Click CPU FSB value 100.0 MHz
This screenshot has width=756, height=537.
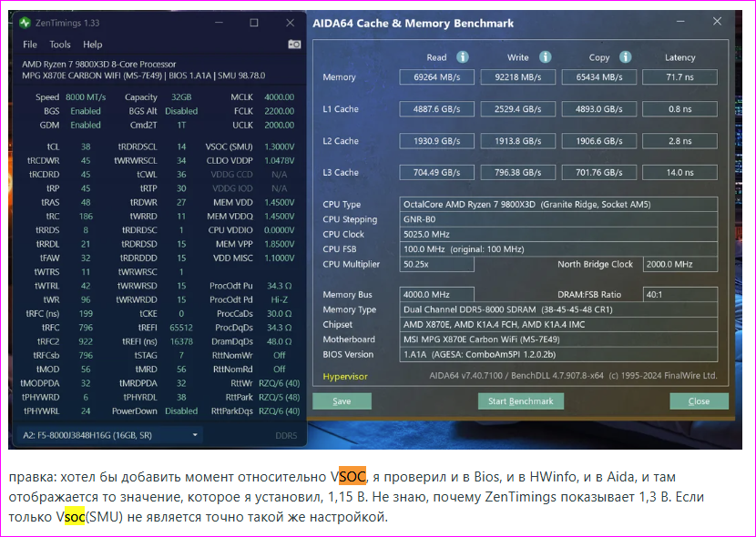558,249
